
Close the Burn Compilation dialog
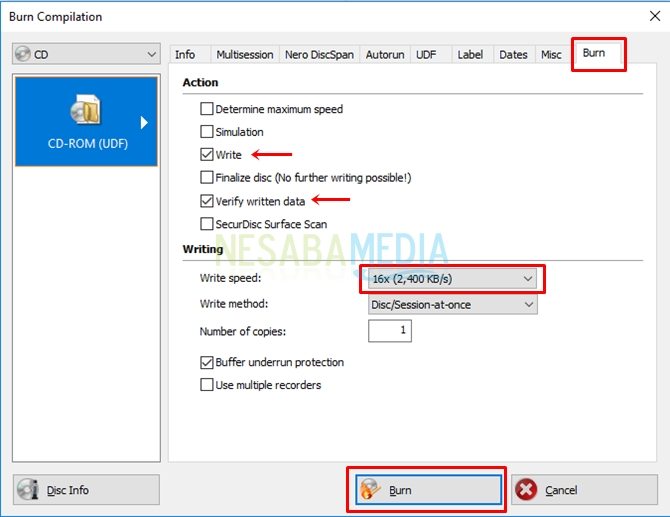655,16
